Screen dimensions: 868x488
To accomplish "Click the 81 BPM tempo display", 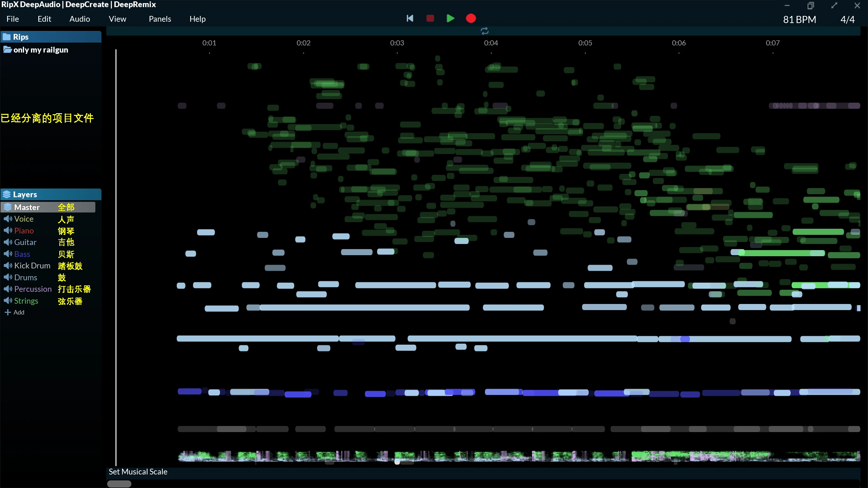I will point(799,19).
